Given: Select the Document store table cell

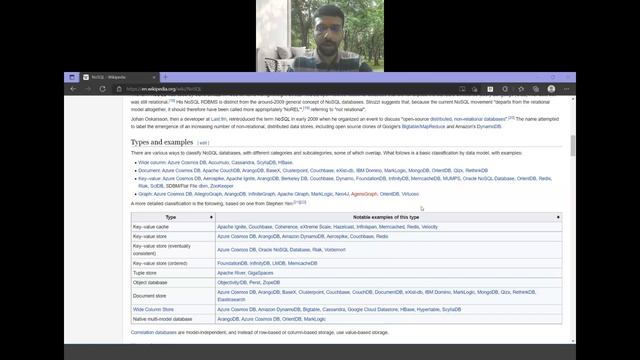Looking at the screenshot, I should pyautogui.click(x=173, y=296).
